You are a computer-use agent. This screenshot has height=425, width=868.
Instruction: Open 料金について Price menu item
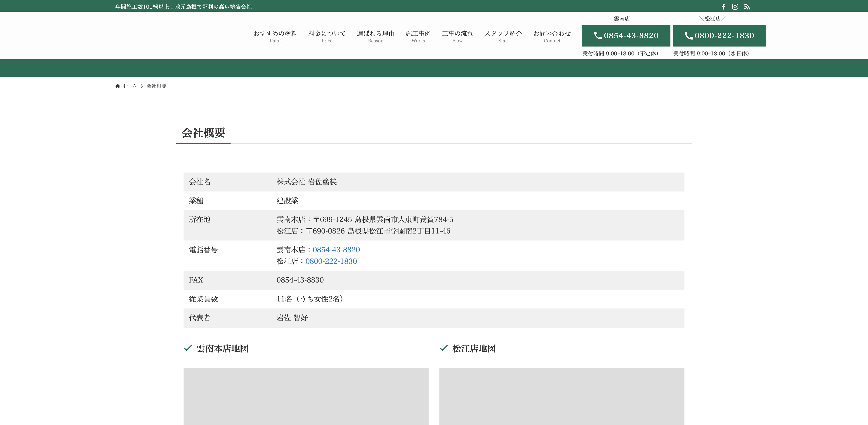327,36
